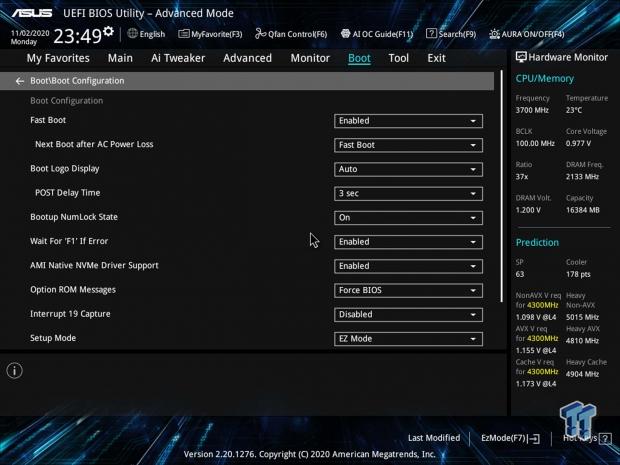The height and width of the screenshot is (465, 620).
Task: Switch to the Monitor tab
Action: (310, 58)
